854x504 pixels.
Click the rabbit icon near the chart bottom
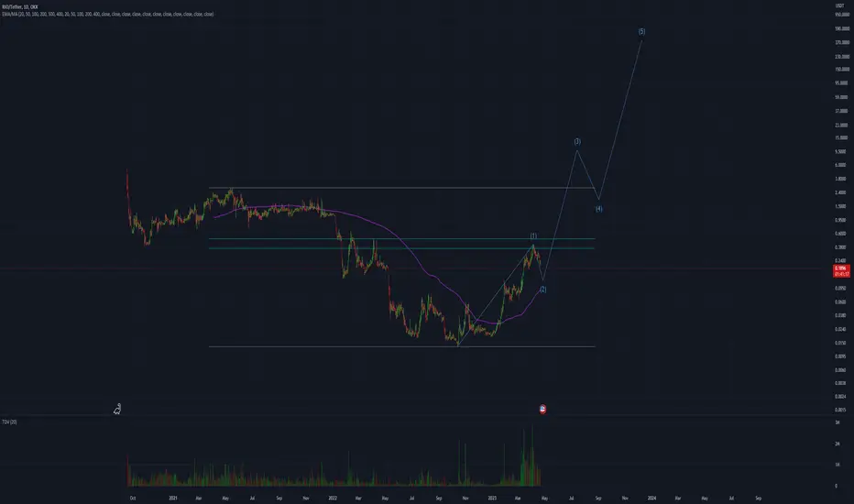(117, 410)
